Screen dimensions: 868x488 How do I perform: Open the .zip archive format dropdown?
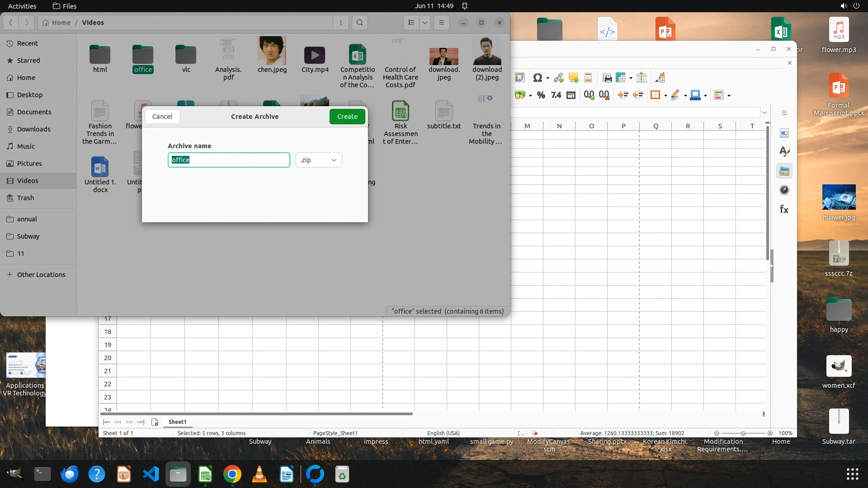click(x=319, y=160)
